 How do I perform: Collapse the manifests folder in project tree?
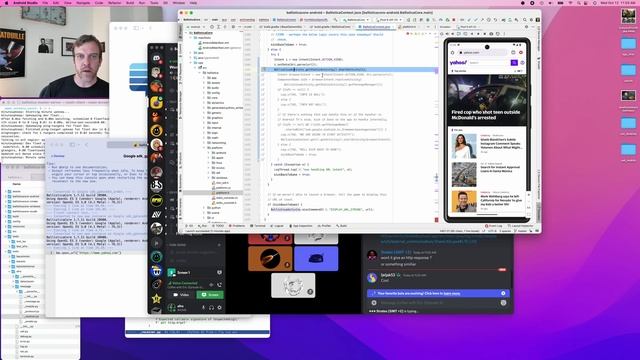tap(190, 38)
